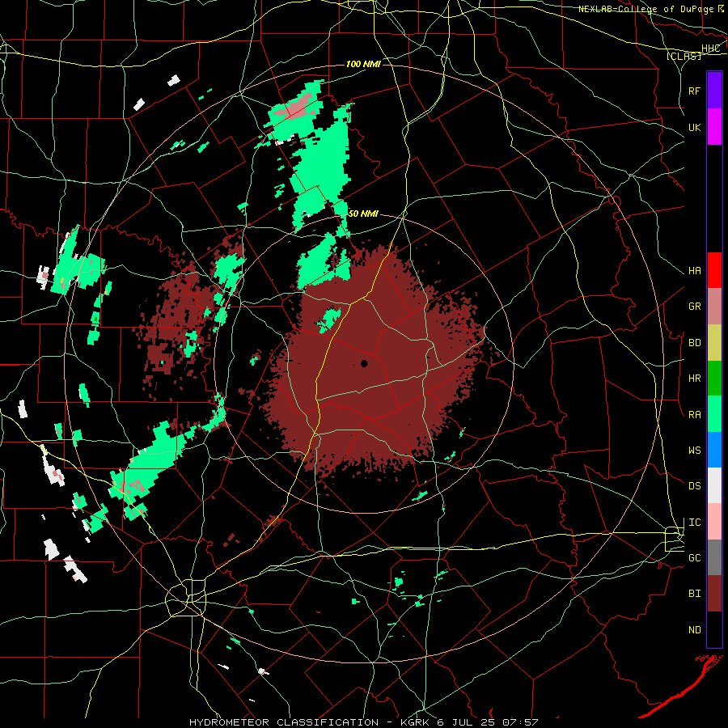Click the [CLAS] label above the legend
728x728 pixels.
684,56
